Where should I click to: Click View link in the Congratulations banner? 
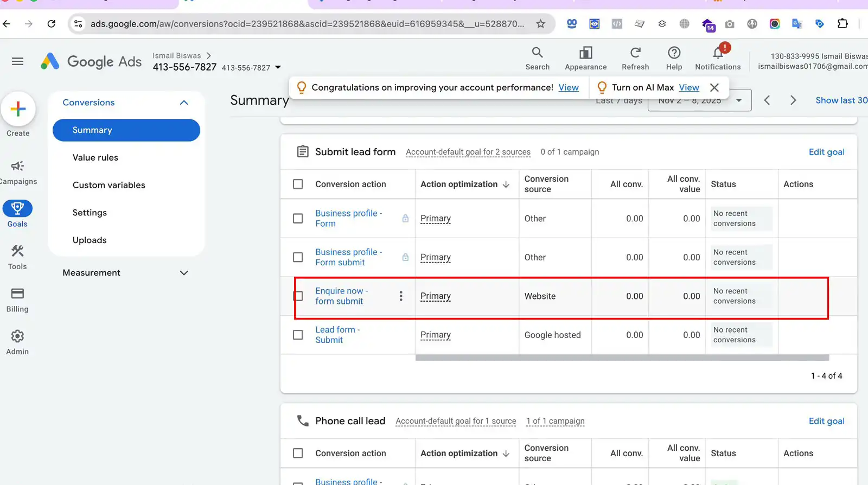(569, 87)
